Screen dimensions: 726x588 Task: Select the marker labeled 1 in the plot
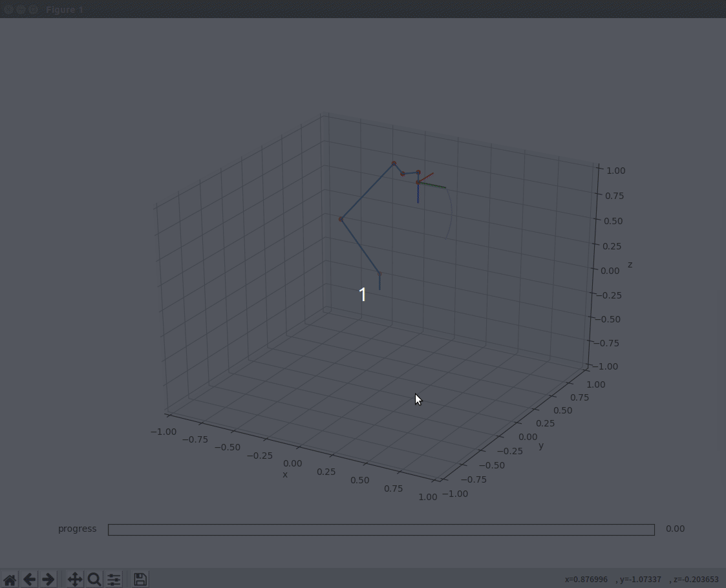point(363,295)
